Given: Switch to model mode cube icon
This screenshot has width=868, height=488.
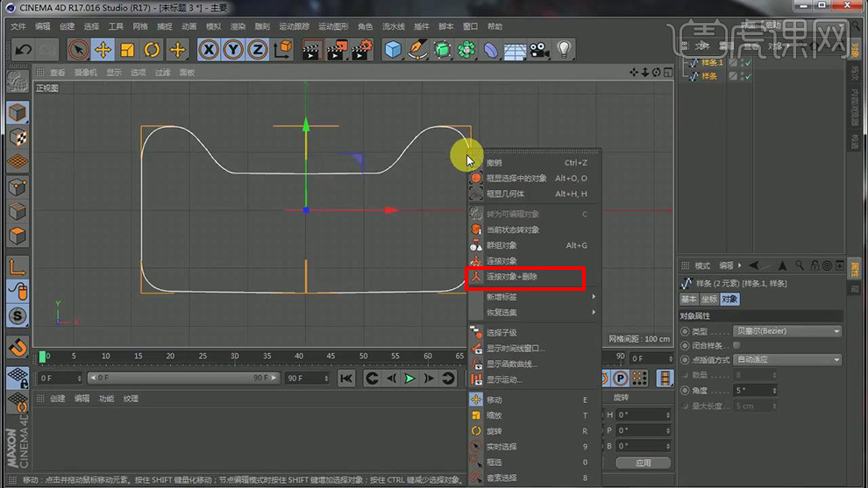Looking at the screenshot, I should point(18,113).
